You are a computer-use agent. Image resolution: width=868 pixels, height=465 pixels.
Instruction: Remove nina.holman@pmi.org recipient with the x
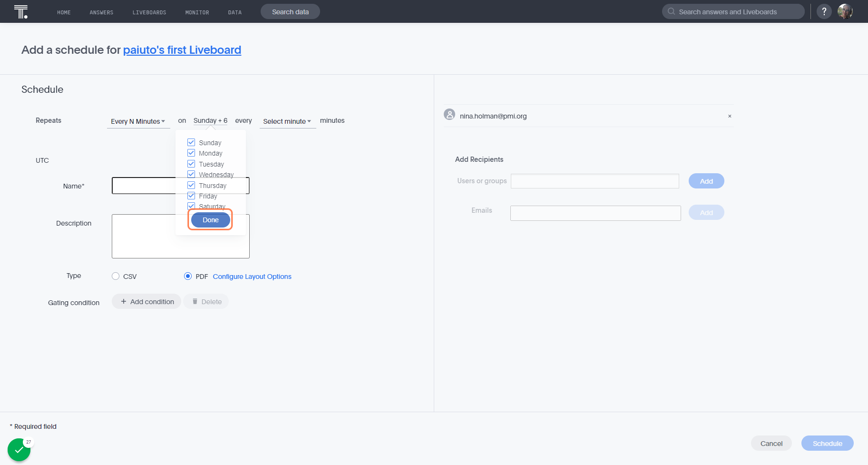click(x=730, y=116)
